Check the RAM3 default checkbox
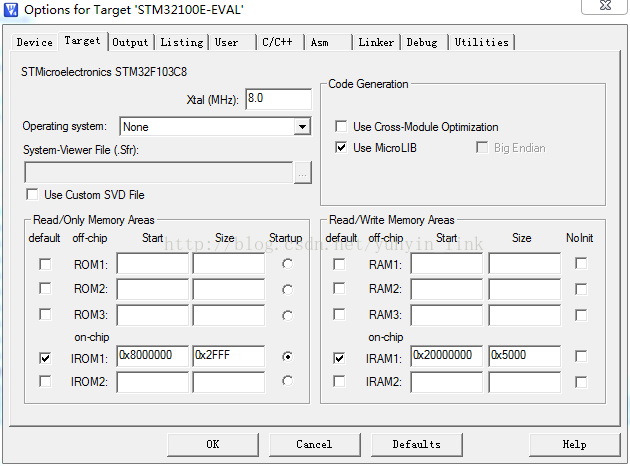This screenshot has height=466, width=630. (x=339, y=314)
